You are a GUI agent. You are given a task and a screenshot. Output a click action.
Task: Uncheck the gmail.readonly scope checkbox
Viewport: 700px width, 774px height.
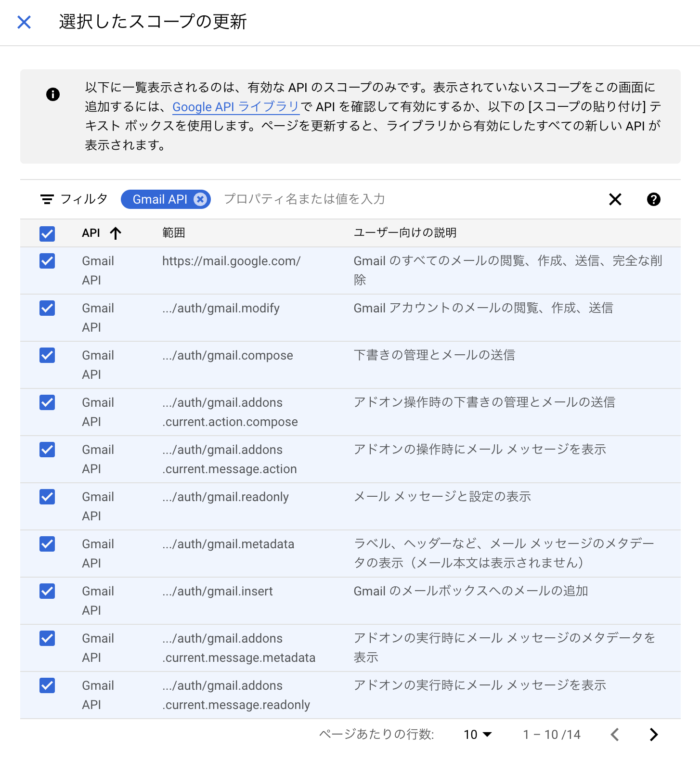(x=47, y=497)
